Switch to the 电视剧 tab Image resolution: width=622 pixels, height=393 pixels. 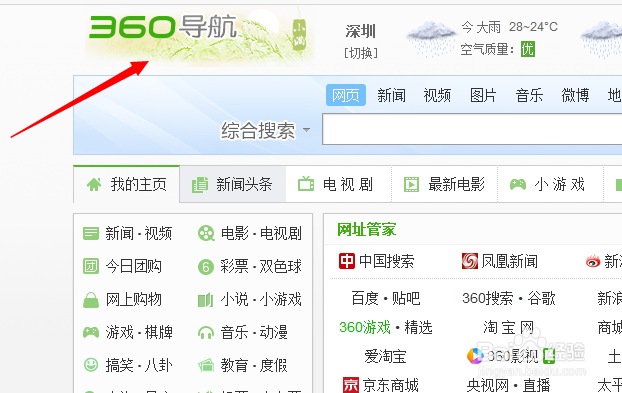click(338, 184)
